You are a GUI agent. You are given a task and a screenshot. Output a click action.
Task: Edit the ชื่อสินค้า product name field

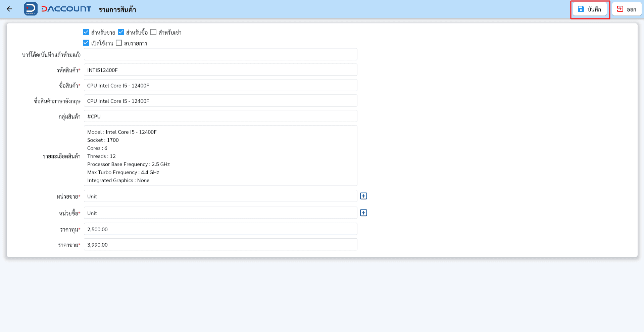pos(220,85)
